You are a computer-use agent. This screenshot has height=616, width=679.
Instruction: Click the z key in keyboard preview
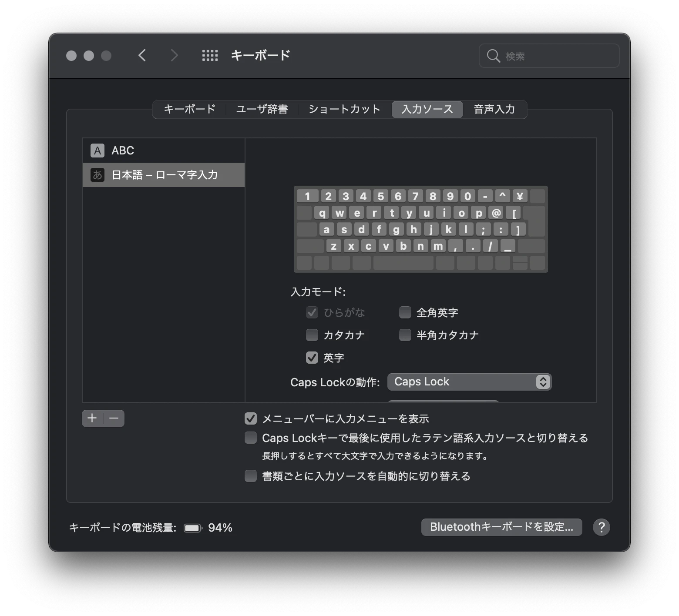coord(333,246)
